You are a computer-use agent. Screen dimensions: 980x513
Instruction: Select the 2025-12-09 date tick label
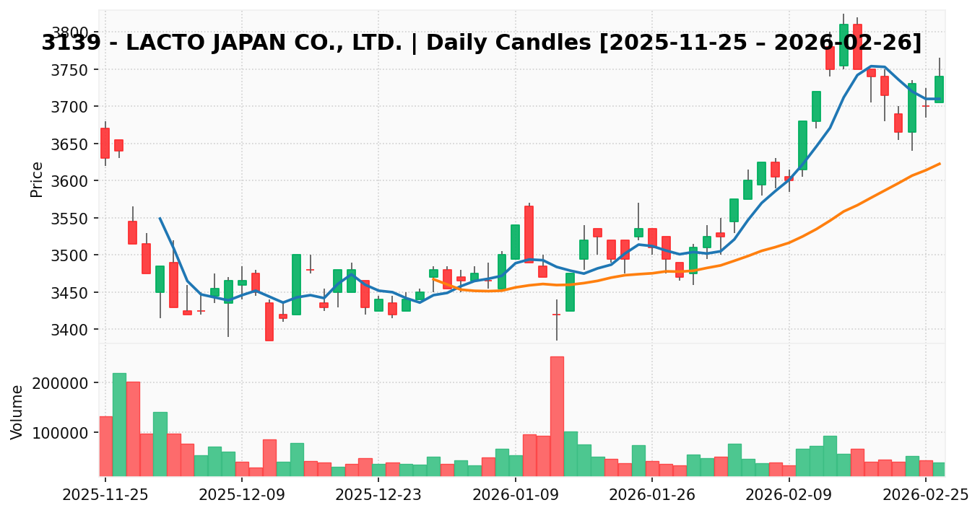pyautogui.click(x=242, y=495)
